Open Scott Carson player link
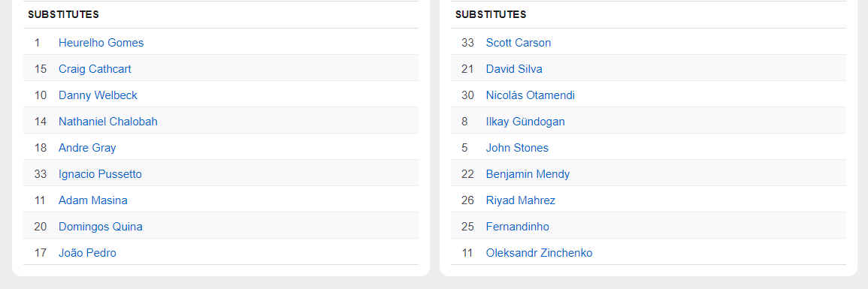The image size is (868, 289). [518, 43]
